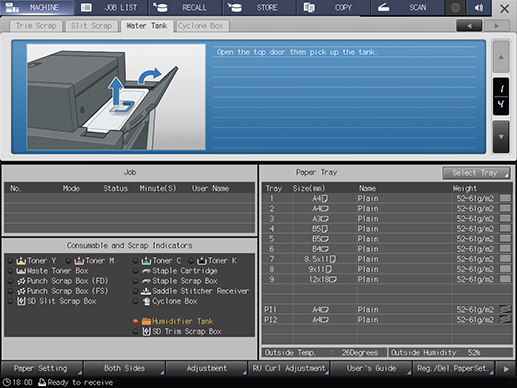Click the SD Slit Scrap Box icon
The height and width of the screenshot is (388, 517).
coord(21,301)
